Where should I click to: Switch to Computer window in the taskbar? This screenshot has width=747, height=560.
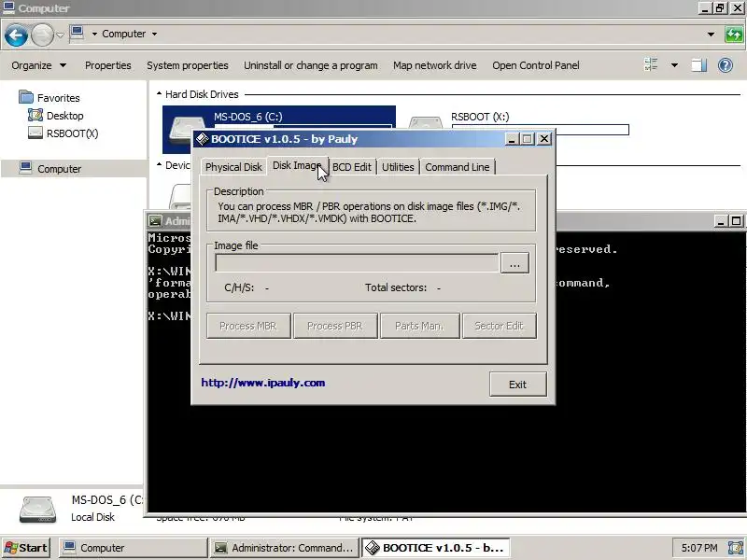coord(133,548)
